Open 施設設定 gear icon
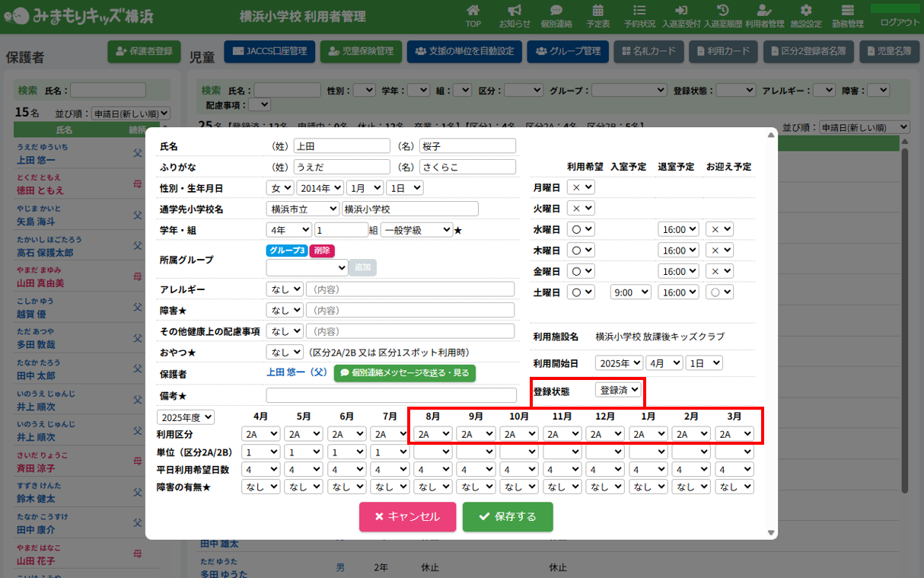This screenshot has width=924, height=578. (806, 11)
